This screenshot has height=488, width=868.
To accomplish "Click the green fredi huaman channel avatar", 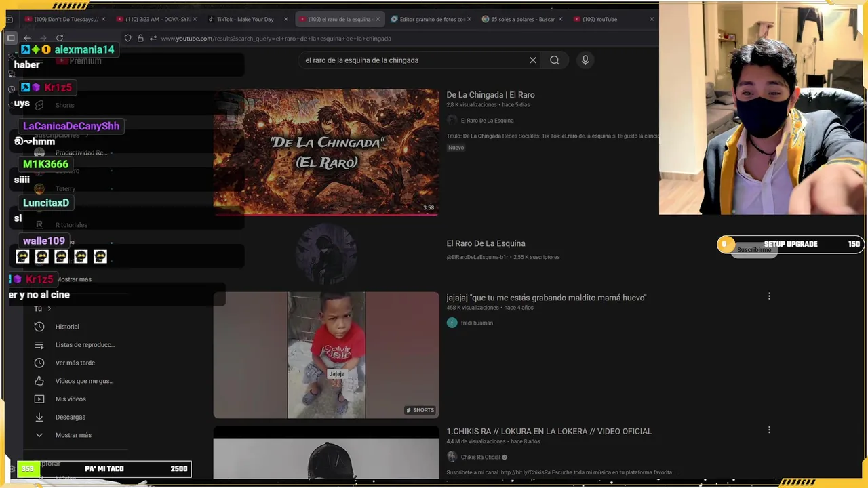I will 452,323.
